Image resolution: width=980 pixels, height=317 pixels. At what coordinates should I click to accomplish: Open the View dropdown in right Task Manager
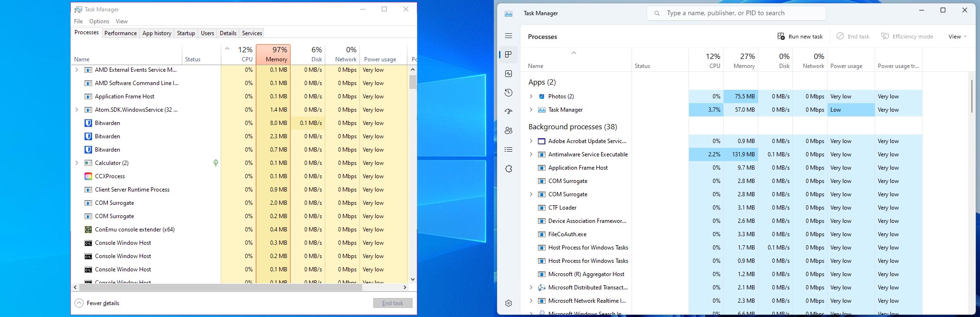957,37
